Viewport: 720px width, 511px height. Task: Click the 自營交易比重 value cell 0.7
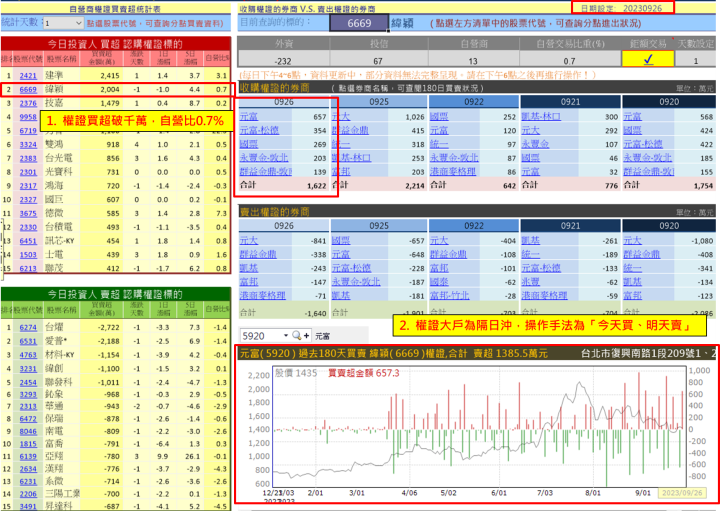pos(569,60)
